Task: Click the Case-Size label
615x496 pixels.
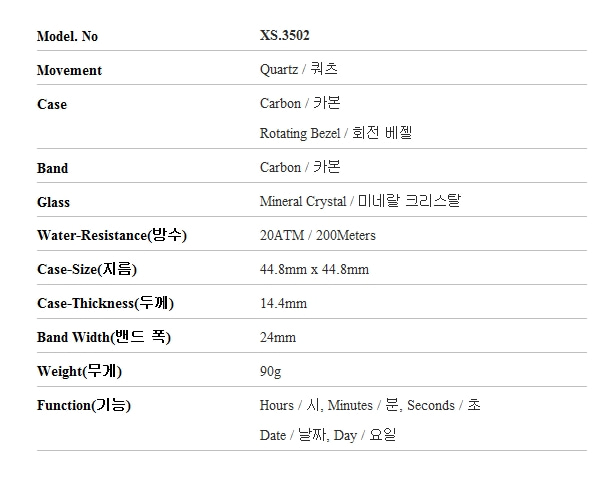Action: (x=86, y=269)
